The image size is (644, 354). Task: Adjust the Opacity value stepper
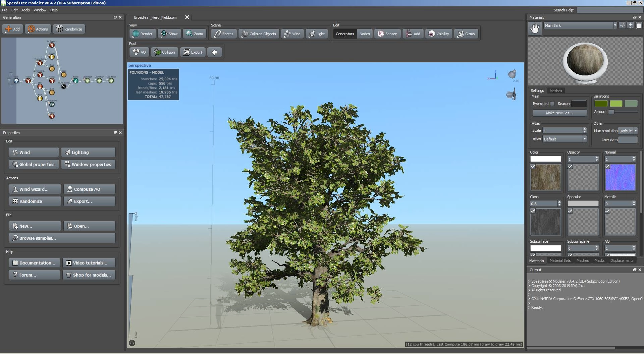point(597,159)
